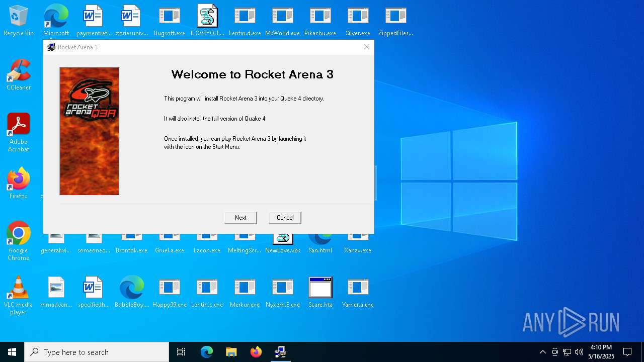Viewport: 644px width, 362px height.
Task: Launch Firefox from the taskbar
Action: [x=256, y=352]
